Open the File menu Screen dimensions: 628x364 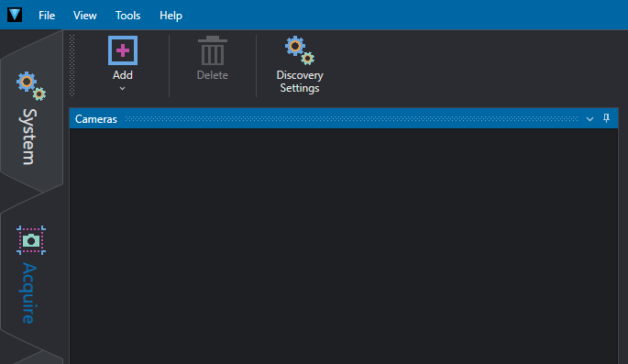(x=47, y=16)
